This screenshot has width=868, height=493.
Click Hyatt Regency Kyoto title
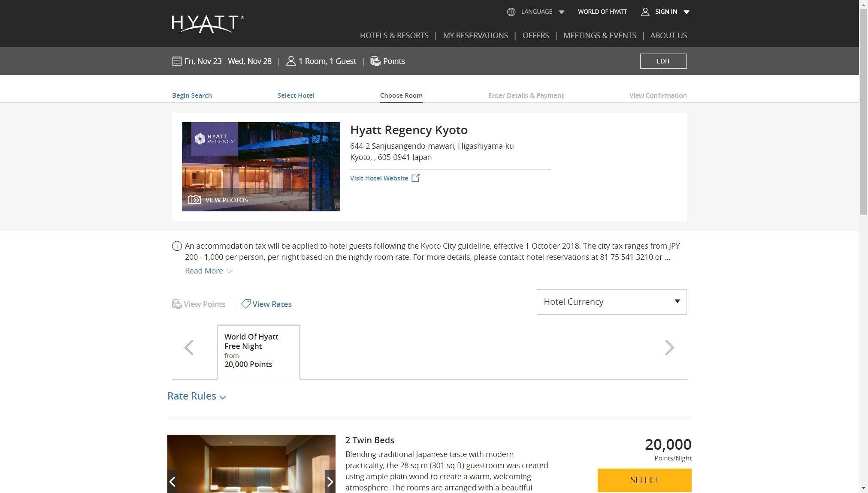click(409, 130)
